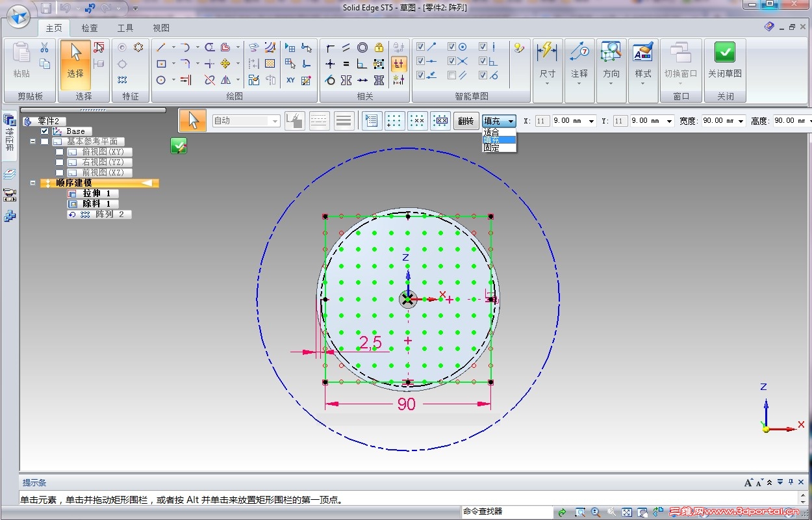Select the 拉伸 1 feature in tree
The width and height of the screenshot is (812, 520).
click(x=93, y=194)
